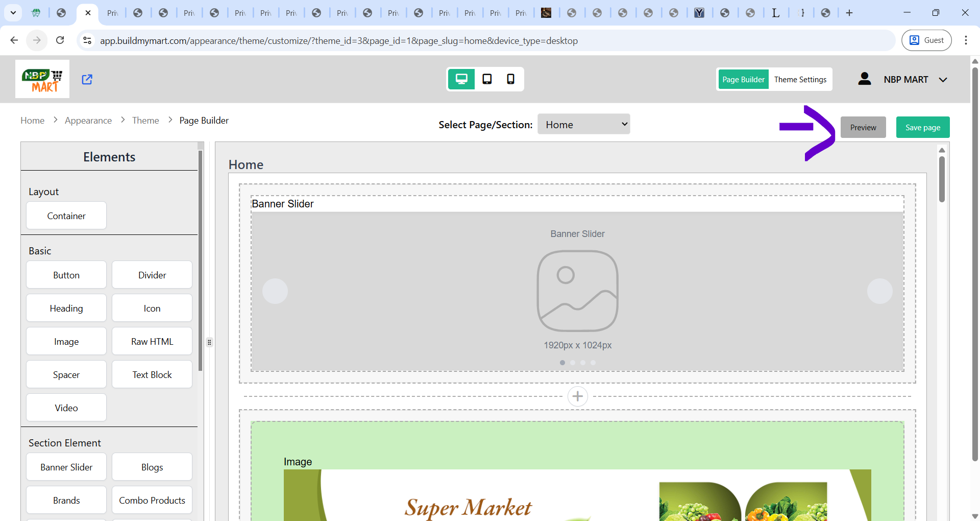Image resolution: width=980 pixels, height=521 pixels.
Task: Select the Icon element
Action: tap(152, 308)
